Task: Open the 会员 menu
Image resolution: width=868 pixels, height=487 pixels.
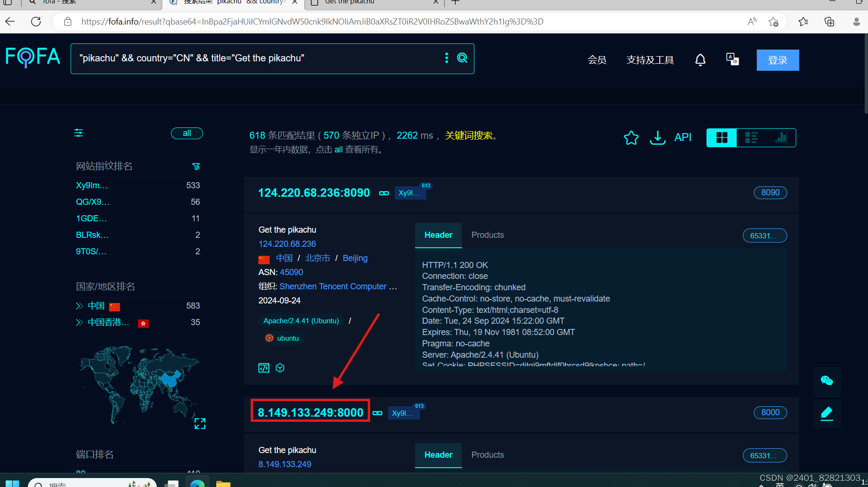Action: coord(597,60)
